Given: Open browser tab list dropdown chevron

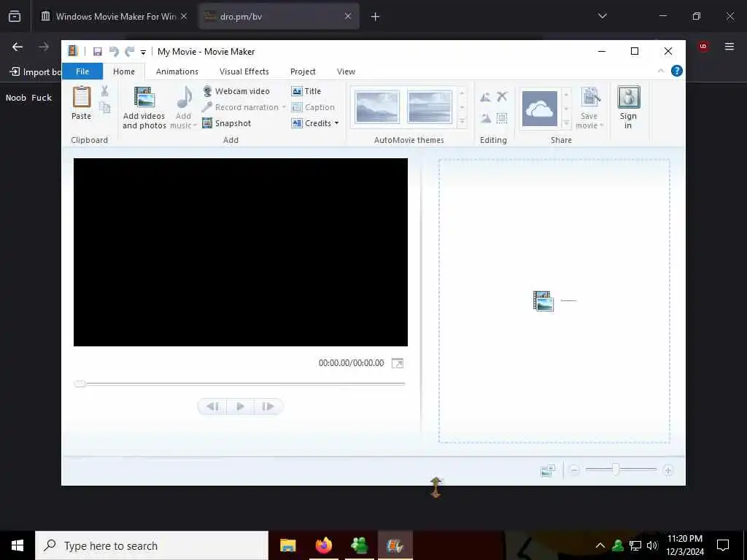Looking at the screenshot, I should click(x=603, y=16).
